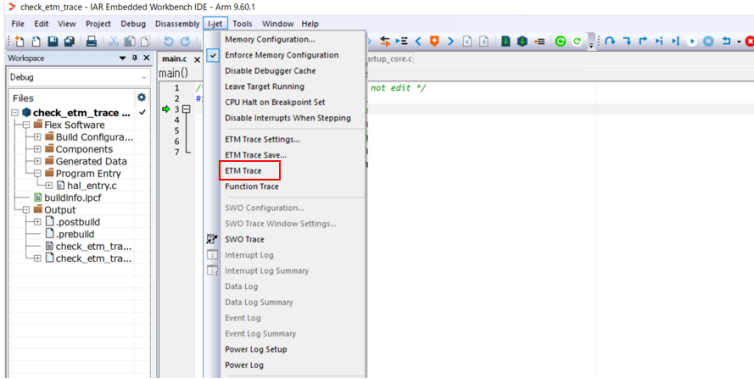
Task: Click the green Download and Debug icon
Action: (x=505, y=41)
